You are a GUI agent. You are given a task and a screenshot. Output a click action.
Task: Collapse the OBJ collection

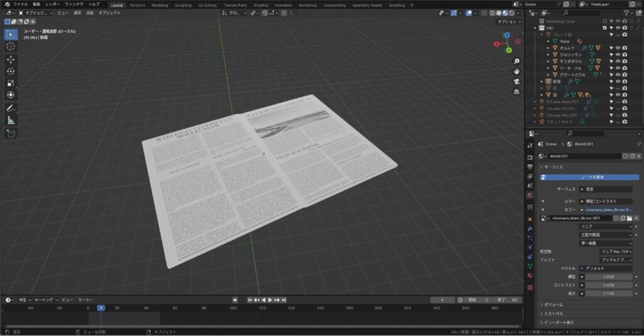coord(535,28)
